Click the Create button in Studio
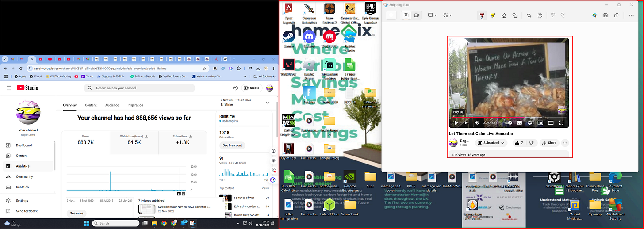The image size is (644, 229). point(251,88)
